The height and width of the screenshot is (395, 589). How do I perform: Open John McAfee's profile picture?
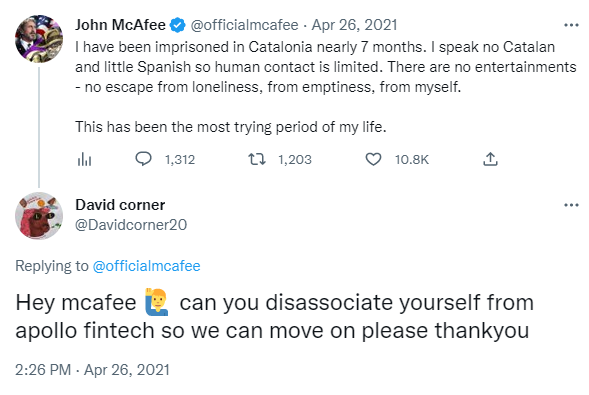(39, 39)
